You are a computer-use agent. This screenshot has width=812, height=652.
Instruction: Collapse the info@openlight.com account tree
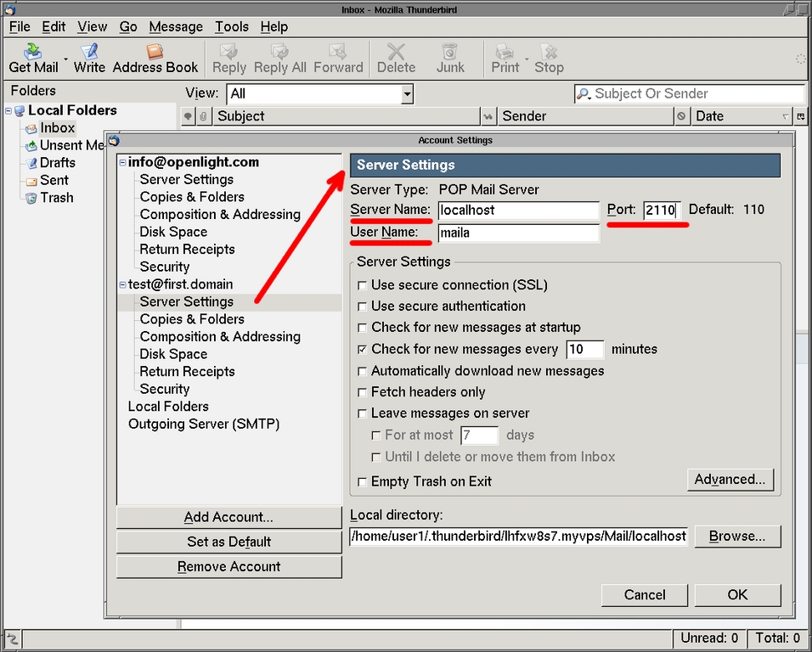coord(123,162)
